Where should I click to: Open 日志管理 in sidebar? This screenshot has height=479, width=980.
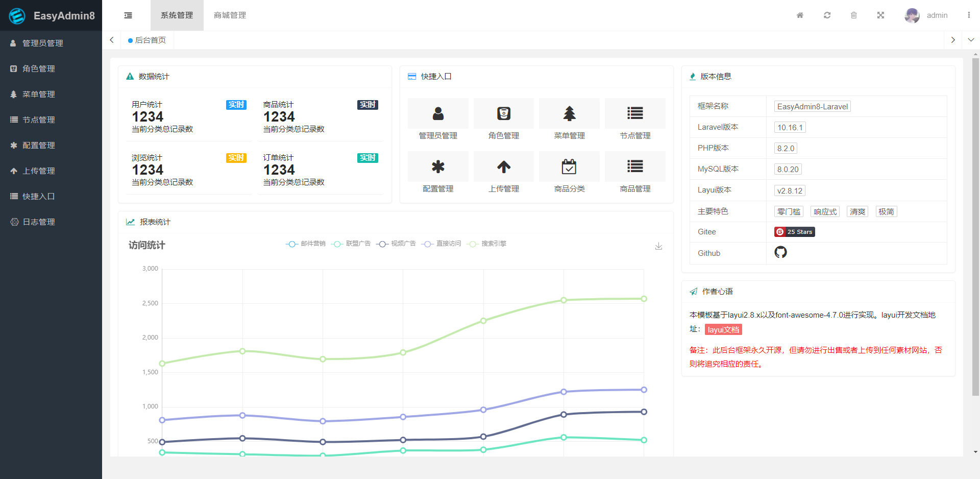[51, 222]
